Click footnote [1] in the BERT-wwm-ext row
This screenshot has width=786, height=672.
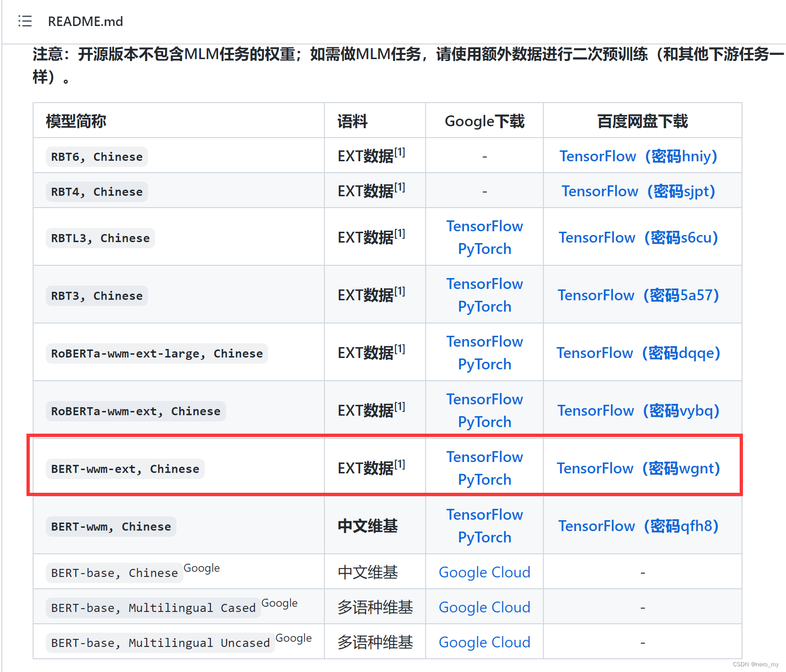(400, 464)
